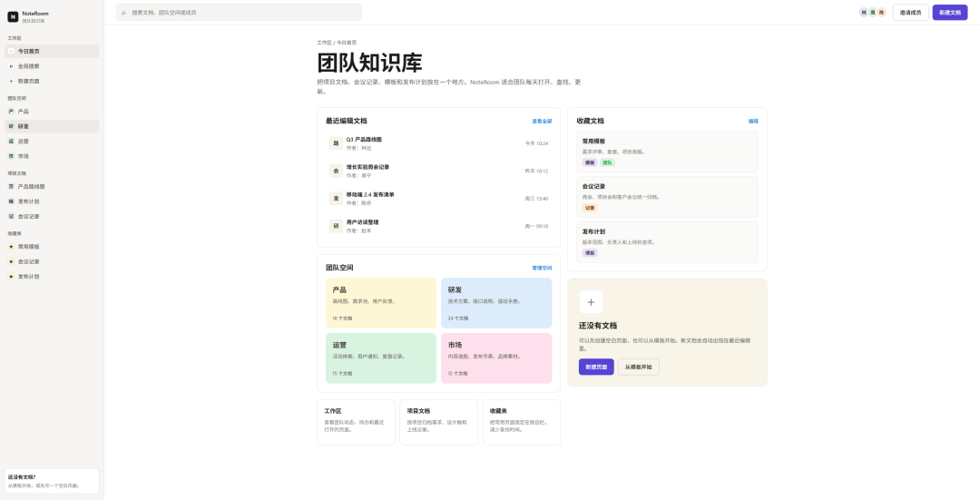
Task: Select the 研 icon in sidebar 团队空间
Action: tap(11, 126)
